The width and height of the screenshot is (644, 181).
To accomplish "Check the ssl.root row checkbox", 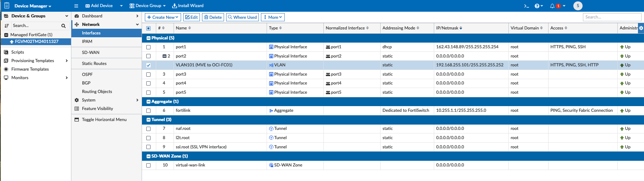I will [x=148, y=147].
